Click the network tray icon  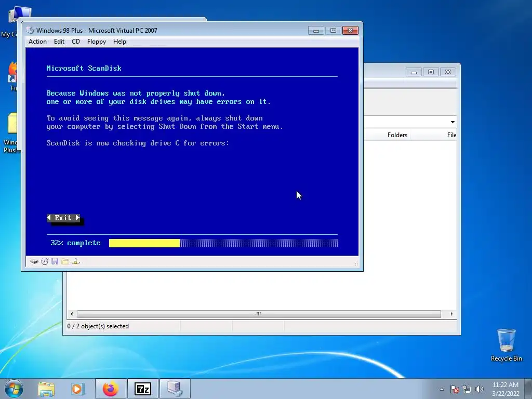click(467, 389)
